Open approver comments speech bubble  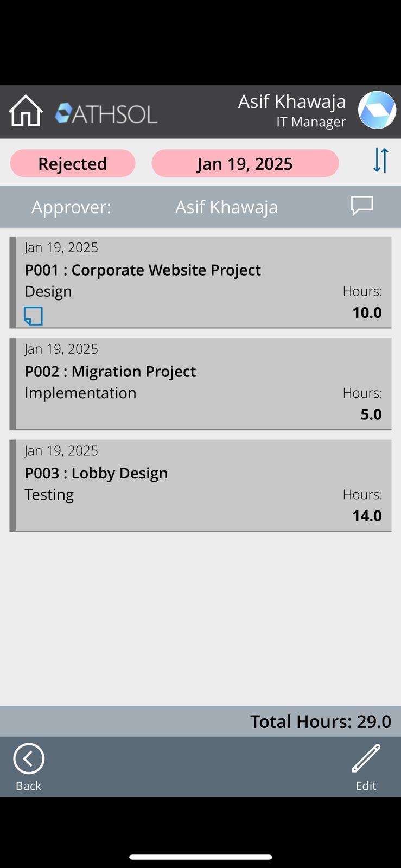click(x=362, y=206)
